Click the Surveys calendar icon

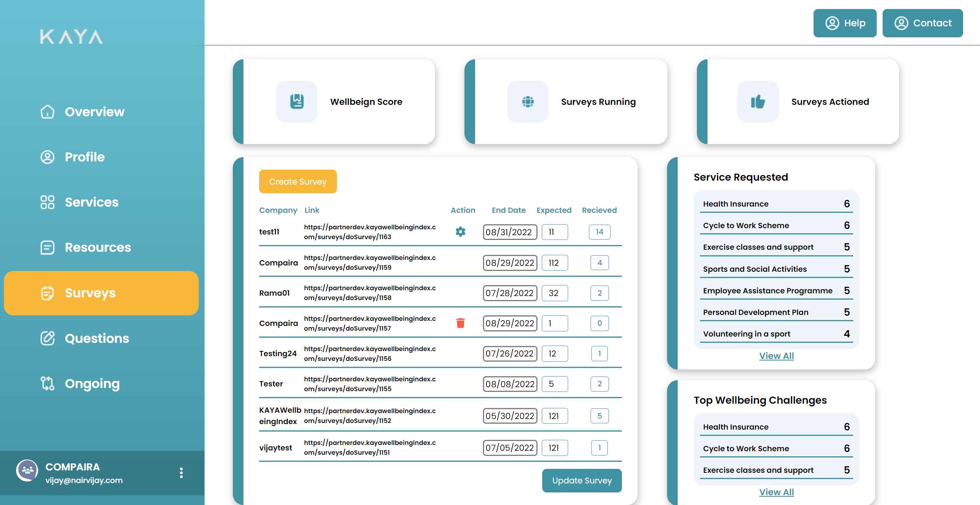coord(48,293)
